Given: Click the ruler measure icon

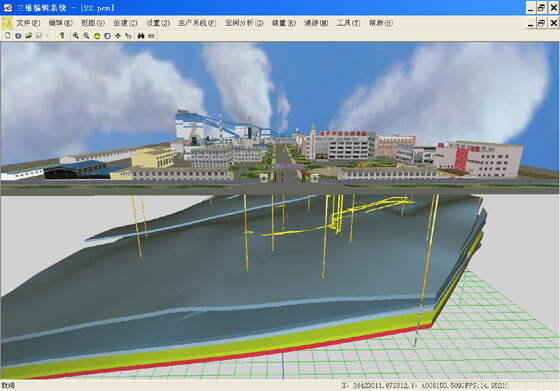Looking at the screenshot, I should 151,36.
